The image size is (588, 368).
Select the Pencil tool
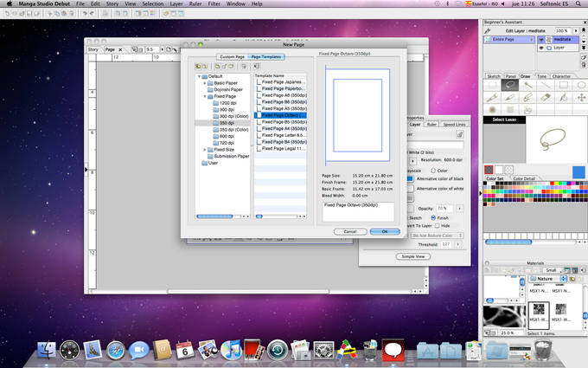pos(509,98)
